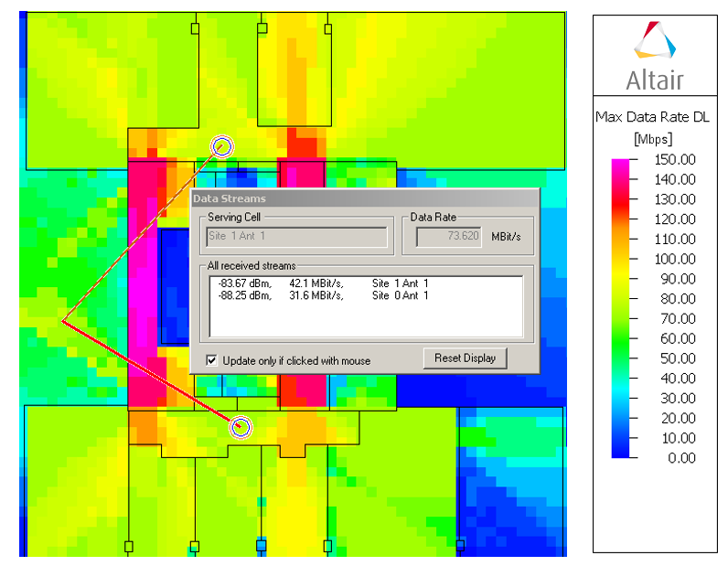Select the -83.67 dBm stream row
The width and height of the screenshot is (728, 566).
[320, 283]
